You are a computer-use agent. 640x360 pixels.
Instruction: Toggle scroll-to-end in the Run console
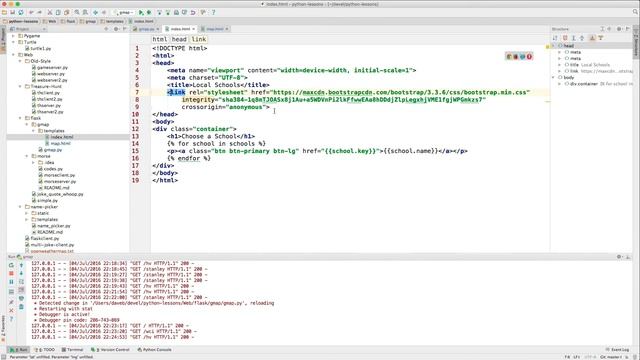click(21, 290)
